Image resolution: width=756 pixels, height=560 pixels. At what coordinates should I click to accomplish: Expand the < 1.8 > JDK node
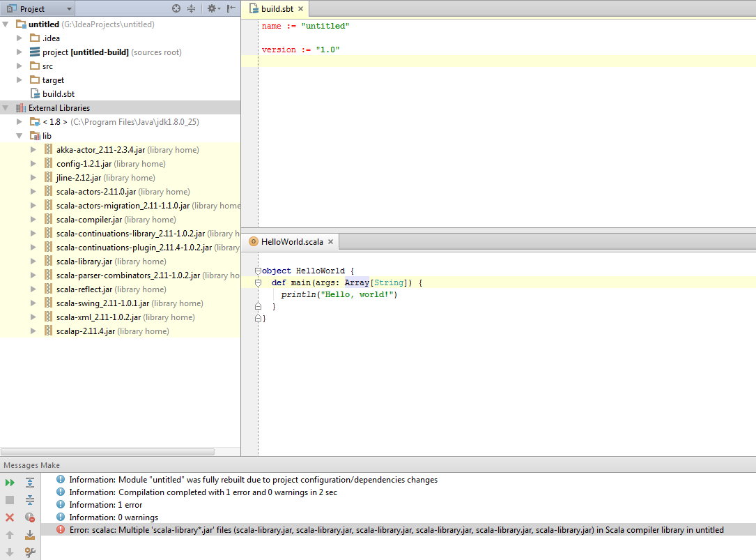click(x=20, y=121)
